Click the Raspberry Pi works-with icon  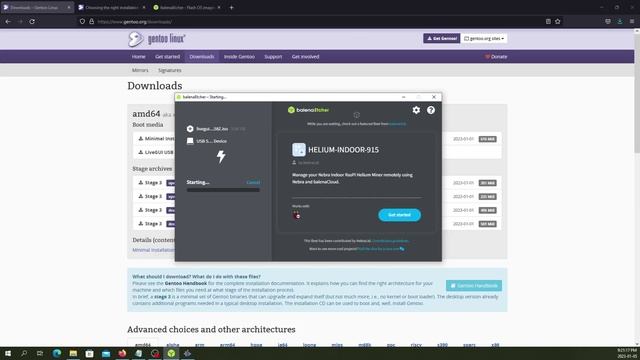point(297,215)
